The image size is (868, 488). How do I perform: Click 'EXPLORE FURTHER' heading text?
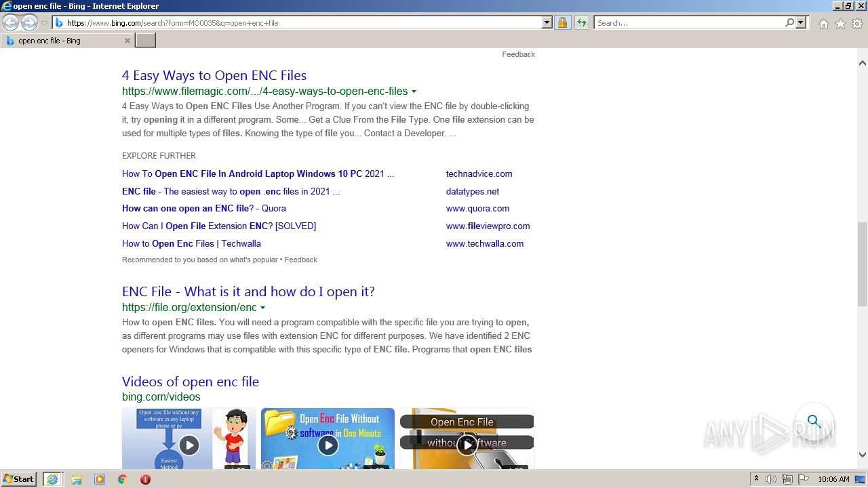[159, 156]
